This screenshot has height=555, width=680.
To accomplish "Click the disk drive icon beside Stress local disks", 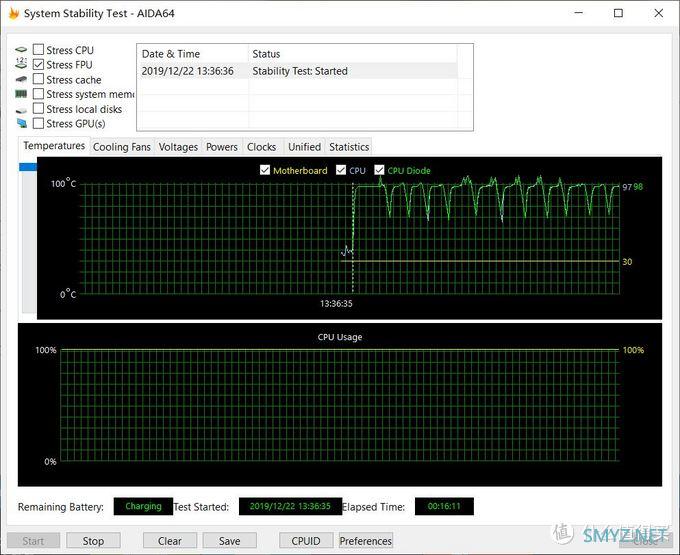I will [21, 111].
